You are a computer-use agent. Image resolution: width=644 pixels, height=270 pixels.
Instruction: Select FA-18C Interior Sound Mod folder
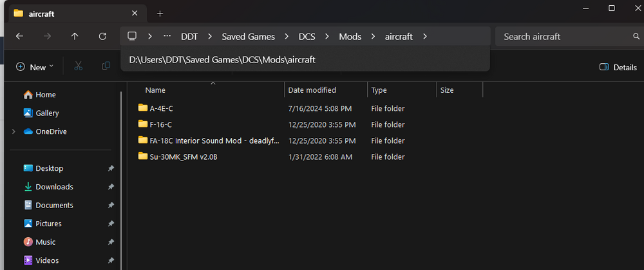coord(214,140)
